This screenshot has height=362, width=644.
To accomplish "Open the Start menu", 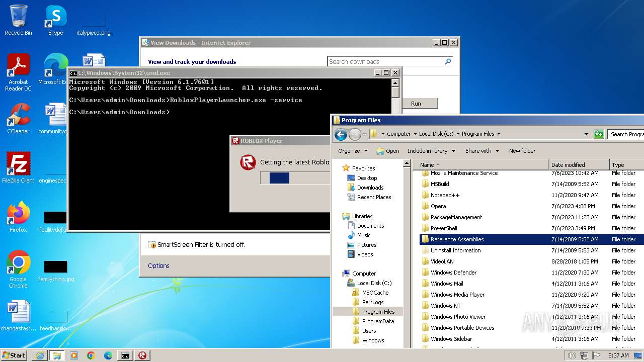I will point(14,355).
